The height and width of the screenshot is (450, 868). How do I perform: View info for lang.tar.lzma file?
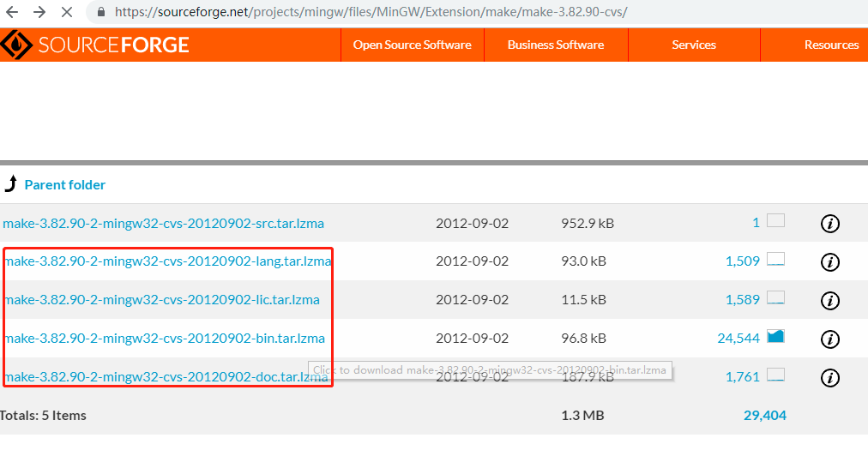coord(829,261)
